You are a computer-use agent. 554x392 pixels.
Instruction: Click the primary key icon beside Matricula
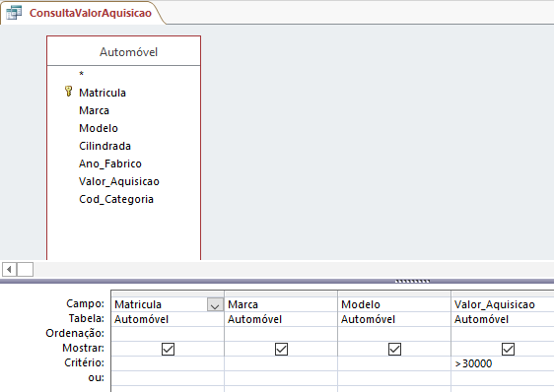(69, 92)
